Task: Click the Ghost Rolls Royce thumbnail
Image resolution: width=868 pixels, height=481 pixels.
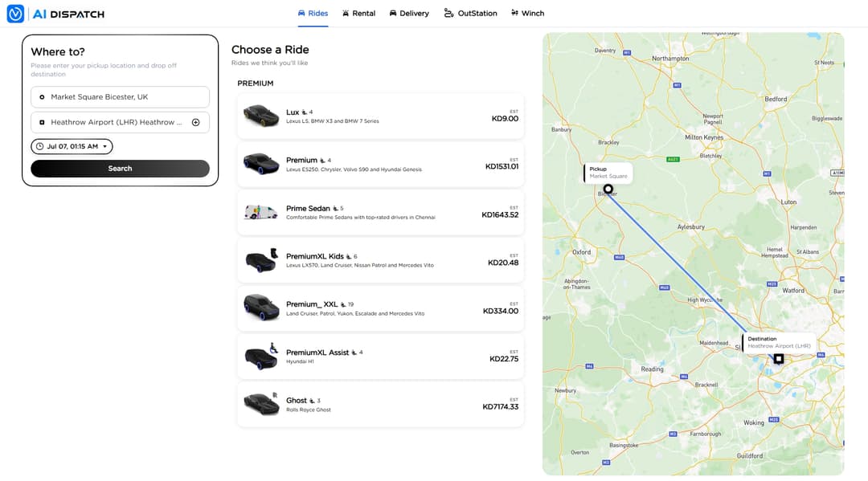Action: (x=261, y=404)
